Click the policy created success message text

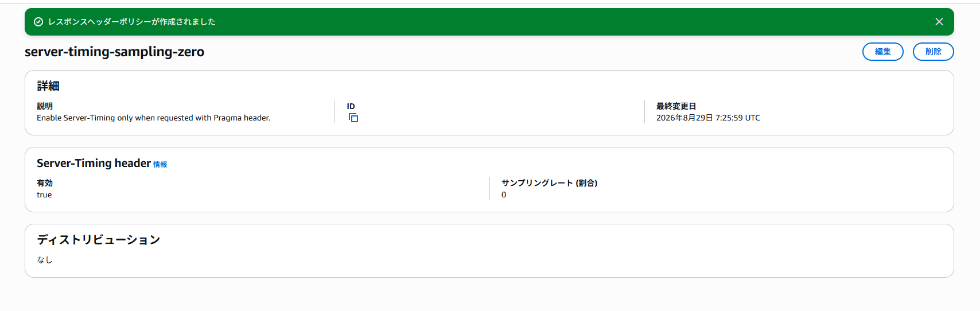(x=132, y=22)
